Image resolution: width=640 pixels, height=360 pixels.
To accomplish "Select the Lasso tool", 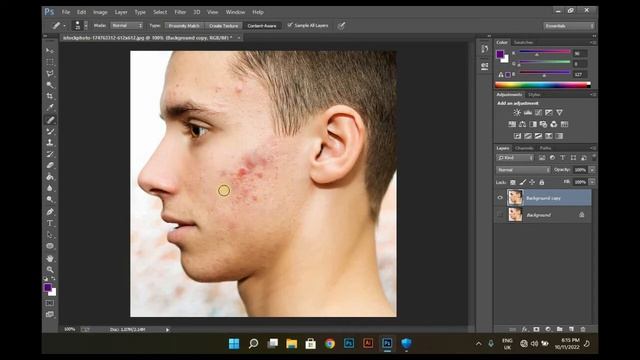I will (x=50, y=73).
